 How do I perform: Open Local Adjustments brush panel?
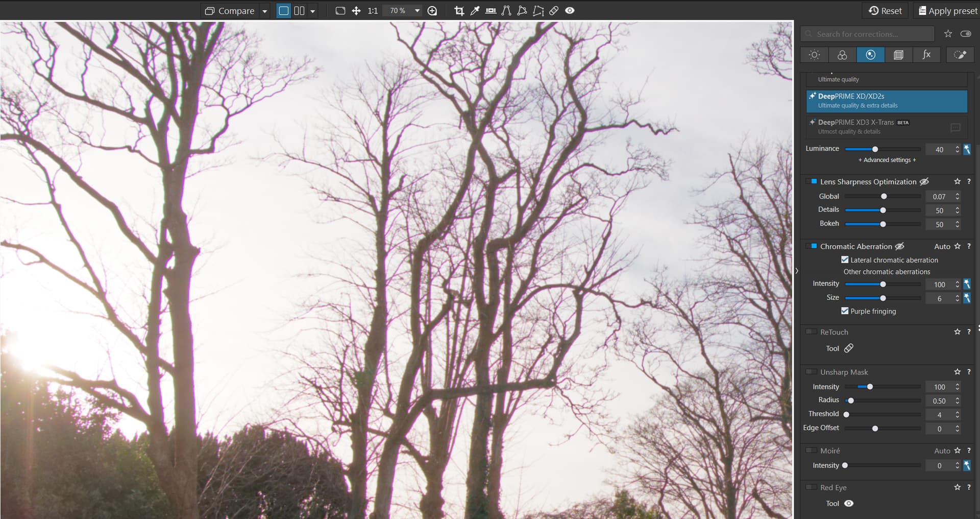click(x=960, y=55)
